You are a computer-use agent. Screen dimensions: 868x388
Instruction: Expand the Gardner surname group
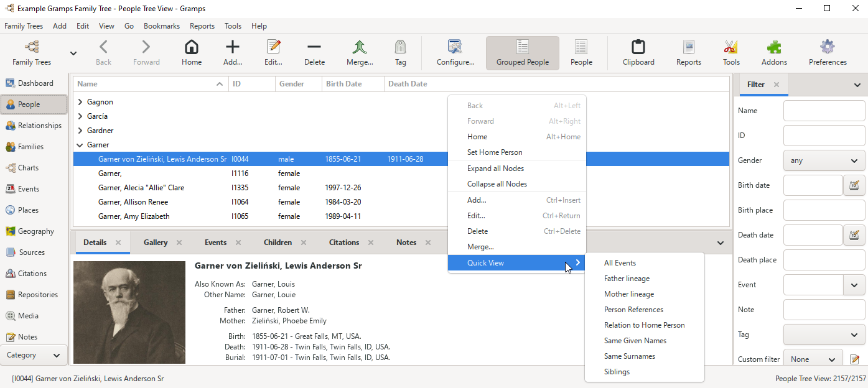point(80,131)
